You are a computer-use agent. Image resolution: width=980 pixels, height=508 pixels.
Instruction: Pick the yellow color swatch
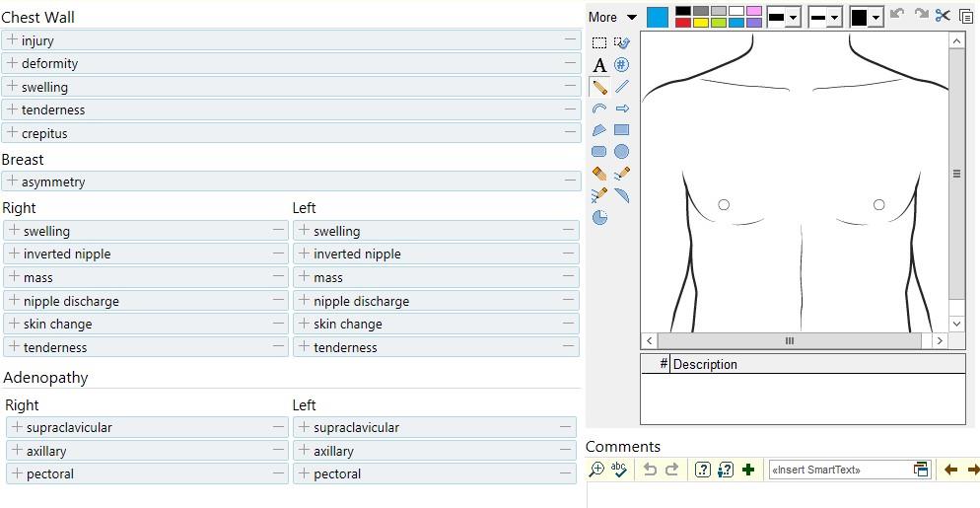click(701, 23)
